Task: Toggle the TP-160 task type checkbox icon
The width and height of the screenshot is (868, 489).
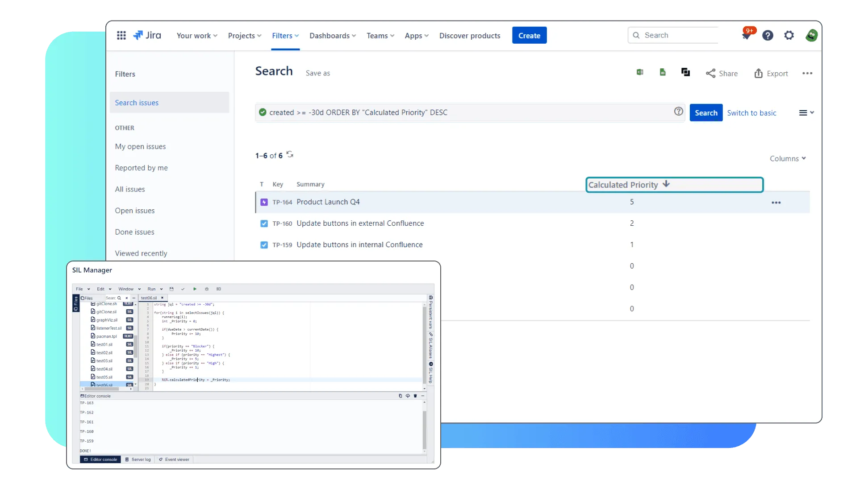Action: click(x=264, y=224)
